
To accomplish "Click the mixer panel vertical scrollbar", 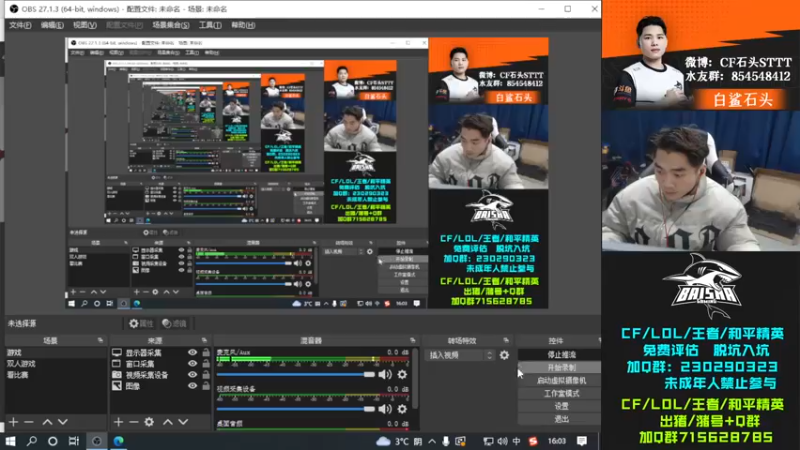I will [x=415, y=378].
